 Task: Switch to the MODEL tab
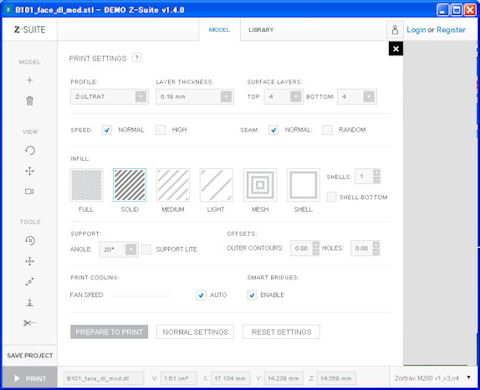219,30
